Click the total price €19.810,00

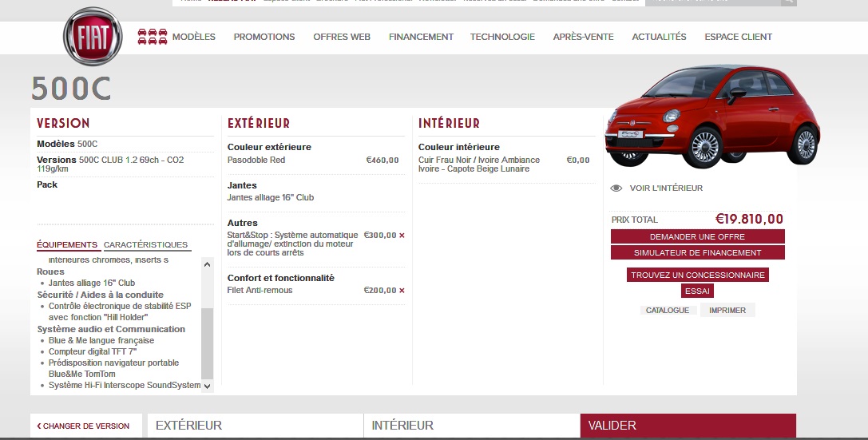point(750,219)
